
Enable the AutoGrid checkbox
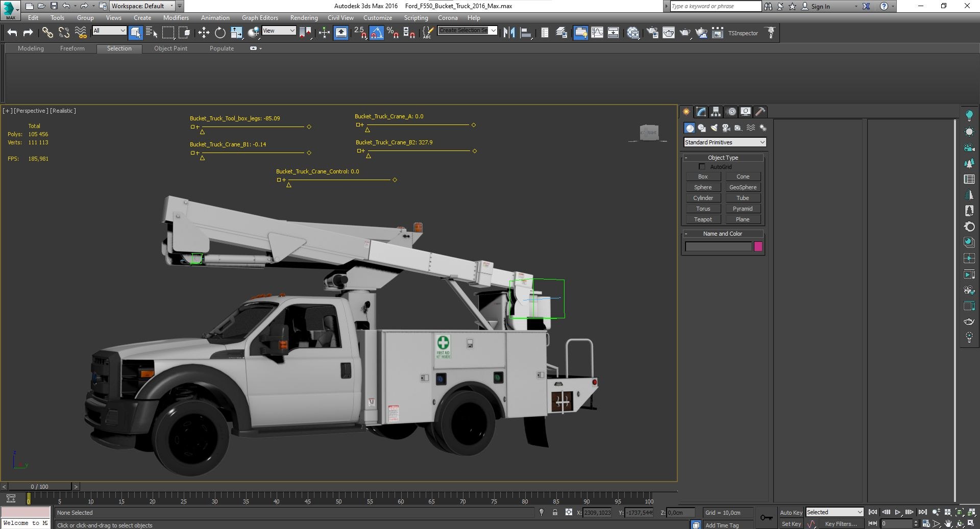click(x=702, y=167)
